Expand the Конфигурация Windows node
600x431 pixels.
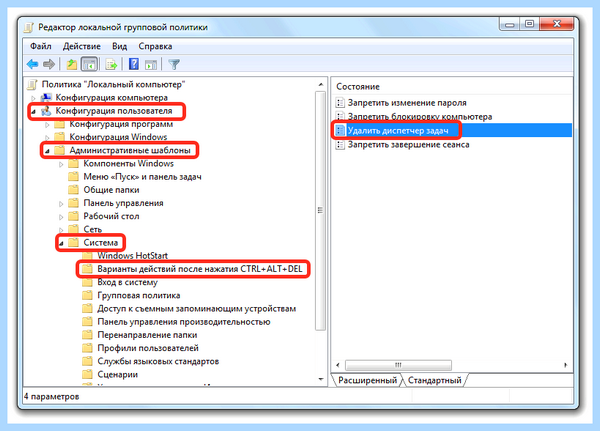point(47,137)
